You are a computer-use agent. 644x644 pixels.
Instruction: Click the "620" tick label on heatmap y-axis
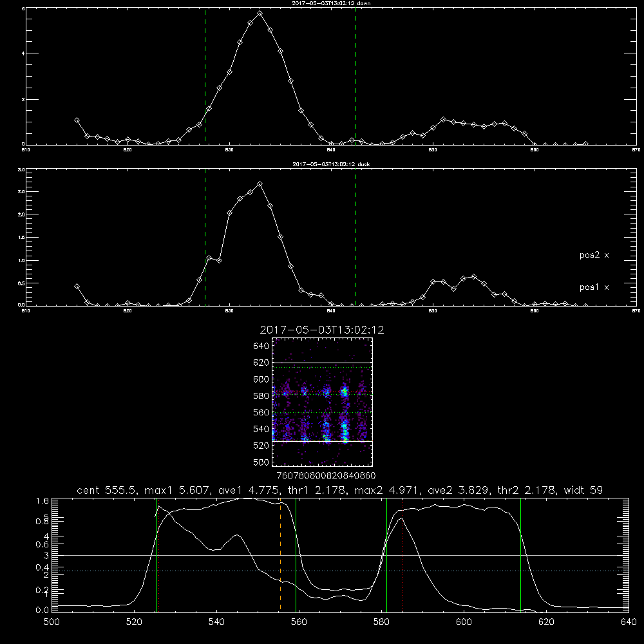(261, 363)
